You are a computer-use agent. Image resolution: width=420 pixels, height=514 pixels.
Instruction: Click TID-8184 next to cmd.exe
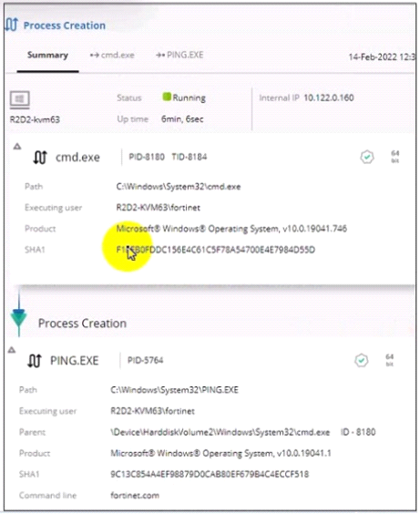coord(190,157)
